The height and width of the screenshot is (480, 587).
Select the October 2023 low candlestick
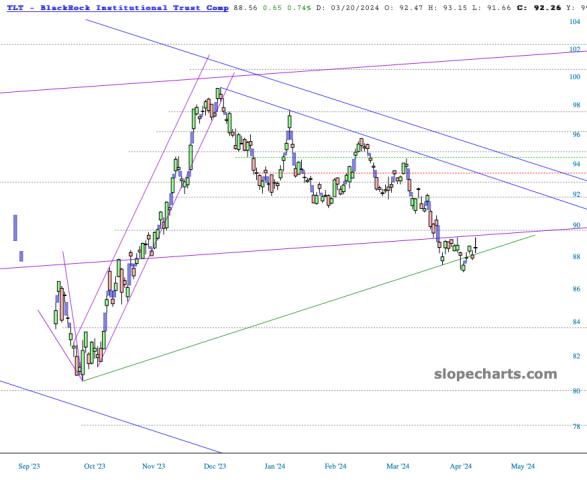pyautogui.click(x=82, y=363)
